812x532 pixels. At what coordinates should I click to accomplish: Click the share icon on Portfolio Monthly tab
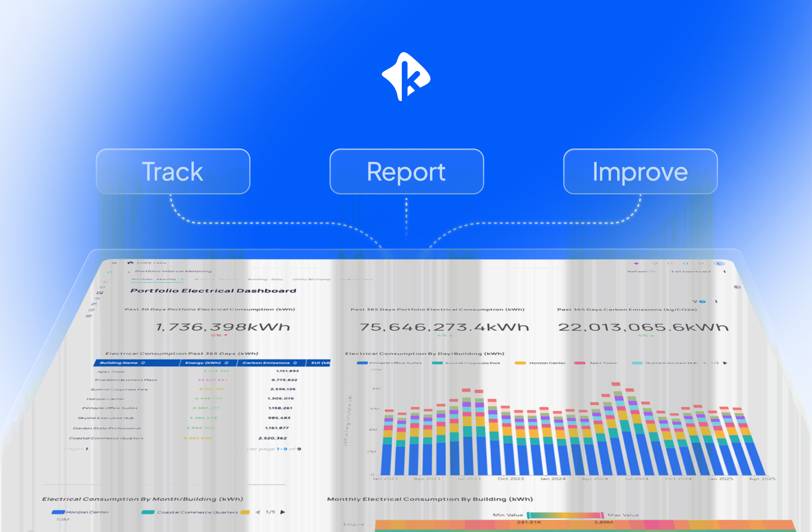[182, 279]
